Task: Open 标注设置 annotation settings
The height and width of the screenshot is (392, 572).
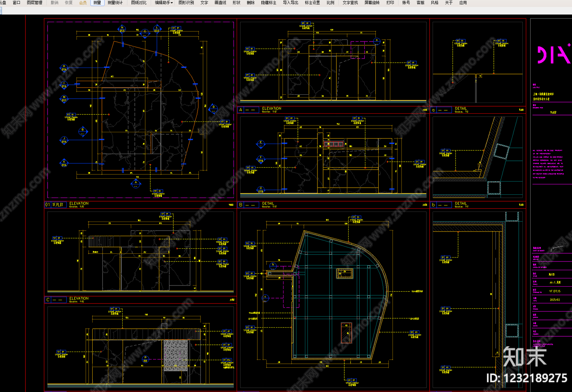Action: pyautogui.click(x=312, y=3)
